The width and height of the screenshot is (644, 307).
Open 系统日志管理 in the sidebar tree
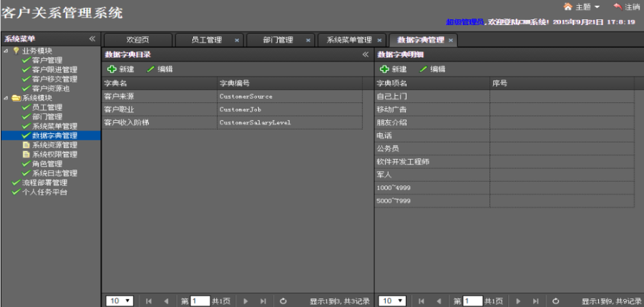54,173
